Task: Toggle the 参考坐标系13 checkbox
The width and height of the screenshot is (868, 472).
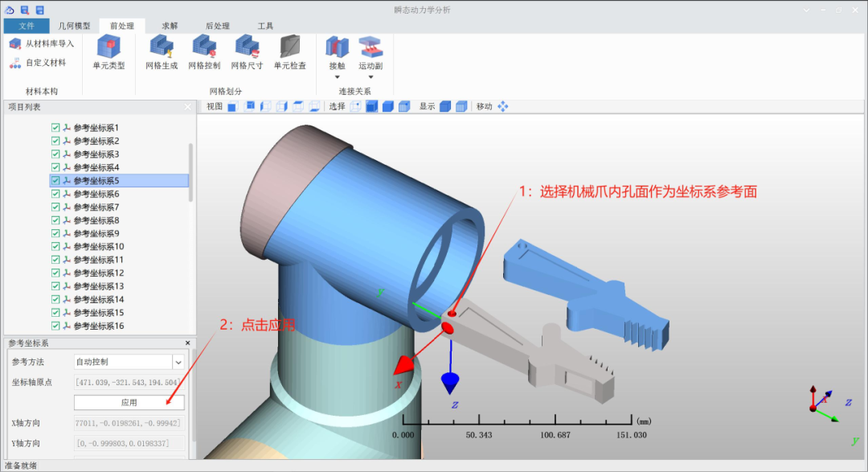Action: (x=55, y=286)
